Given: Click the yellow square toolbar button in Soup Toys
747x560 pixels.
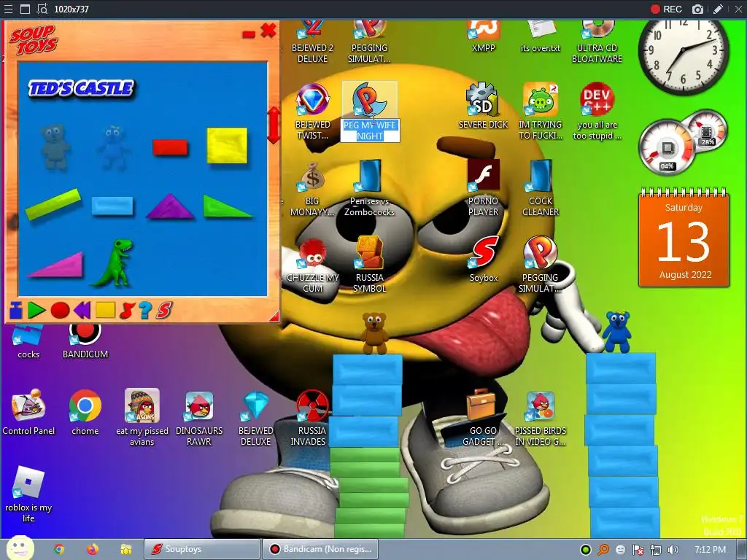Looking at the screenshot, I should coord(105,310).
